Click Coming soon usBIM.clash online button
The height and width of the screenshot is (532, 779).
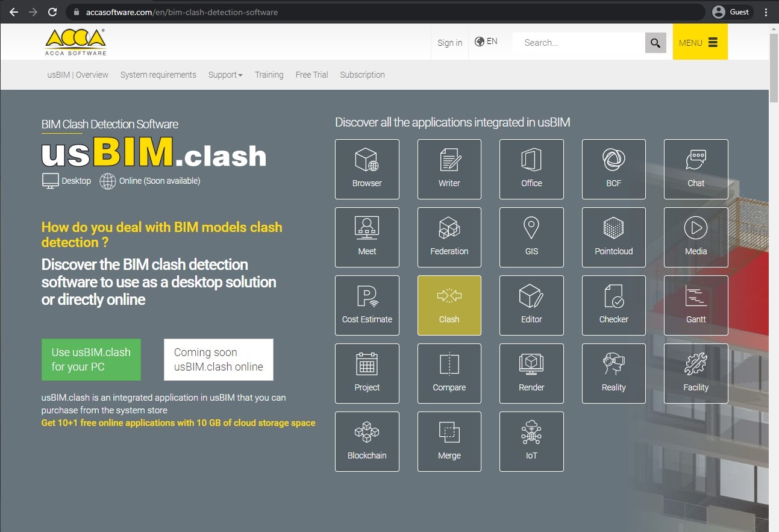pyautogui.click(x=219, y=360)
